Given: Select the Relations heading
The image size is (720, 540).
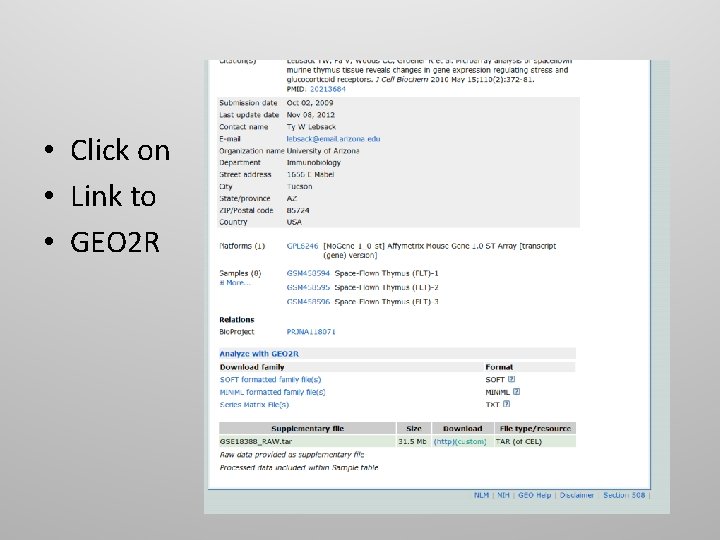Looking at the screenshot, I should coord(237,320).
